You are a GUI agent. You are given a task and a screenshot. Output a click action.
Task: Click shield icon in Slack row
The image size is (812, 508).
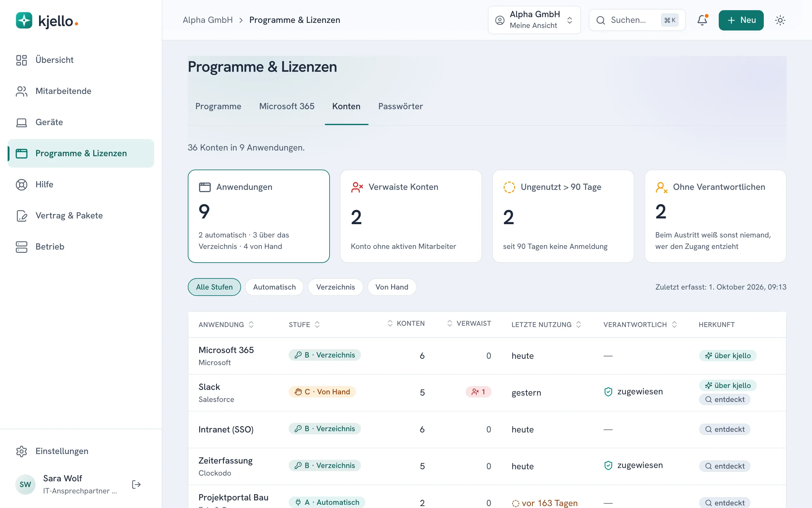[x=608, y=392]
